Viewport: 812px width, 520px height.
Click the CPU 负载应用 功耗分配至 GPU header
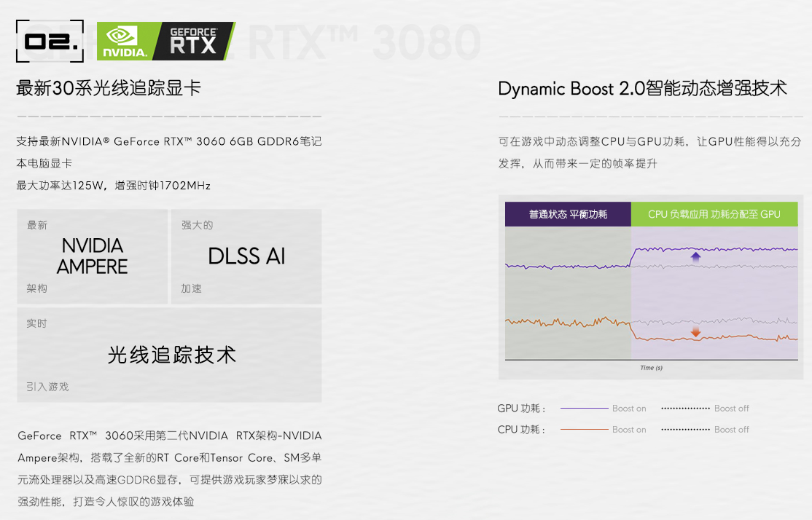714,214
